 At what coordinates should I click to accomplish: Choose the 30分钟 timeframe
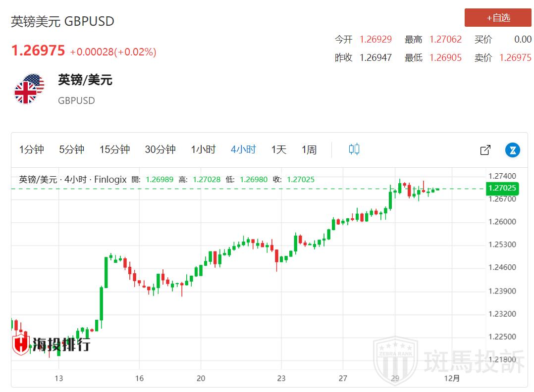[x=160, y=149]
